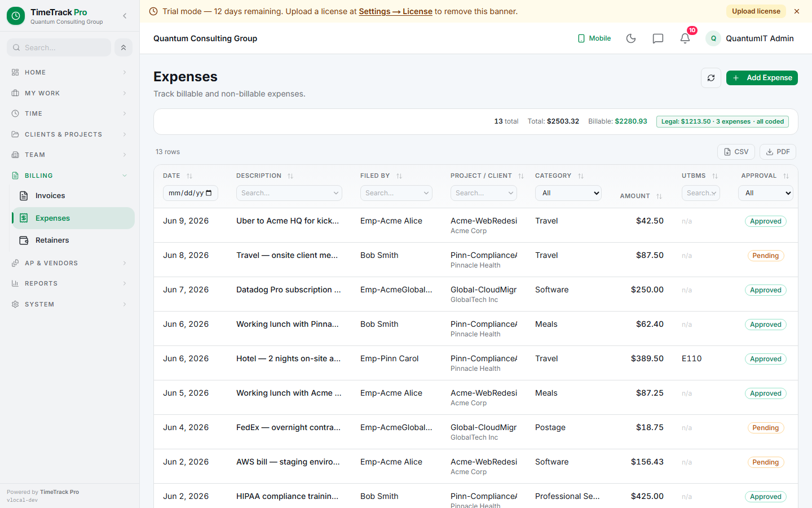Sort by Filed By column arrows

click(x=399, y=176)
